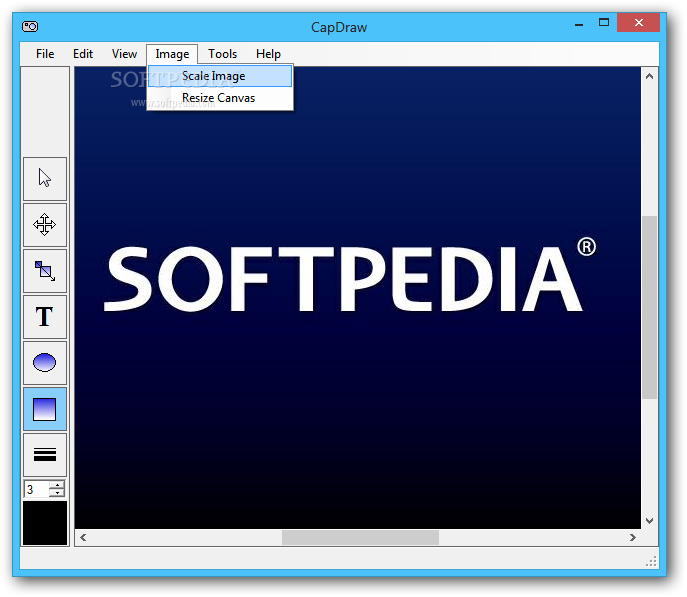Open the black color swatch
The height and width of the screenshot is (597, 687).
45,523
